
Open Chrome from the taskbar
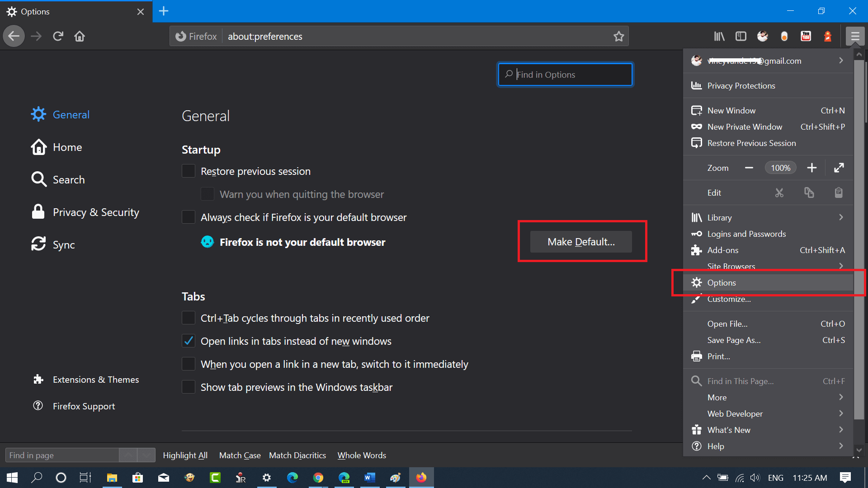(318, 478)
